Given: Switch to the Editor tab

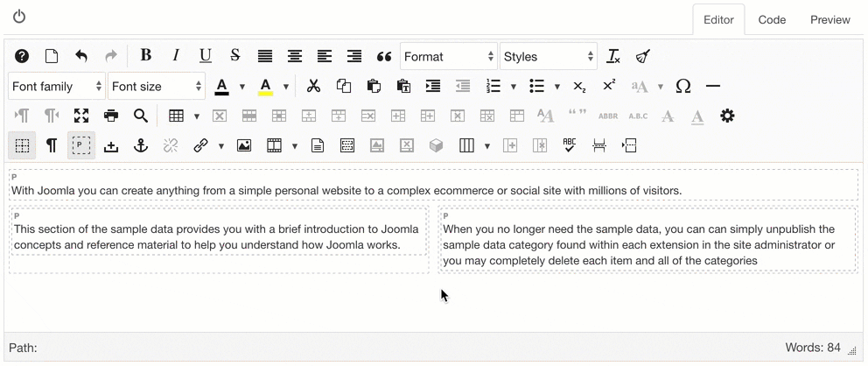Looking at the screenshot, I should pos(718,20).
